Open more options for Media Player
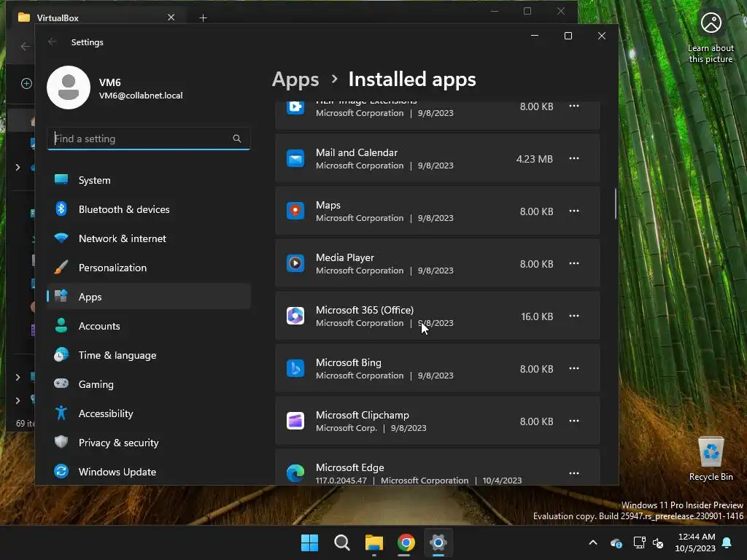Image resolution: width=747 pixels, height=560 pixels. coord(574,263)
